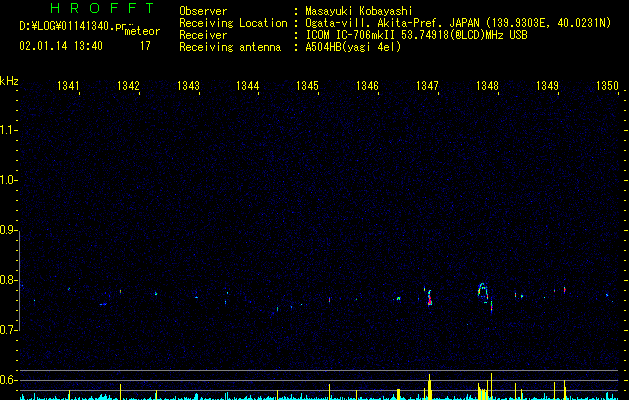Click the 1347 time axis marker
Viewport: 629px width, 400px height.
(427, 86)
